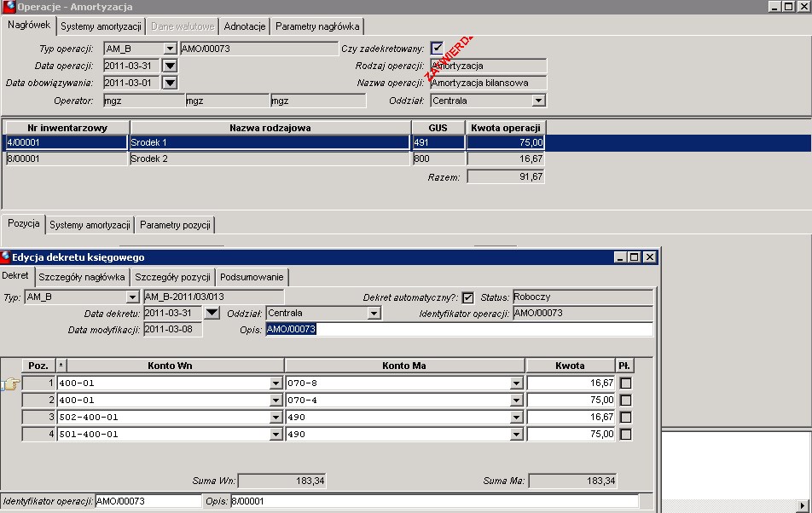Open the Data dekretu date picker
Image resolution: width=812 pixels, height=513 pixels.
[212, 313]
